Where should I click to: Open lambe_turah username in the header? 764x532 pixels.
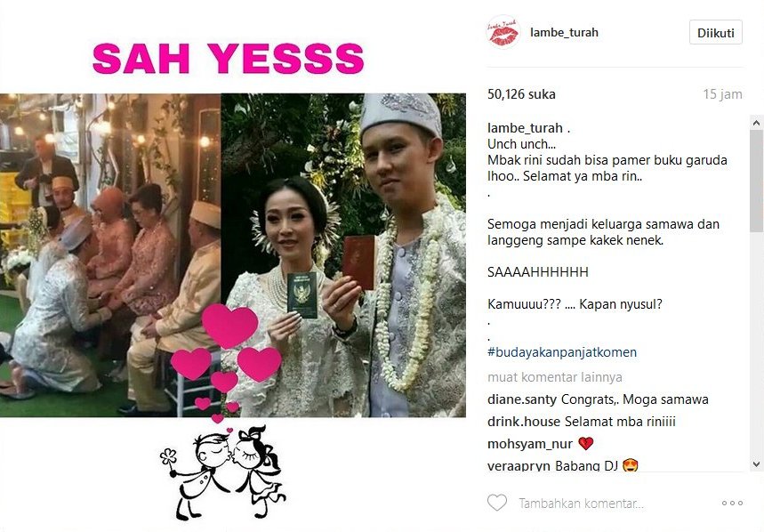pyautogui.click(x=564, y=33)
